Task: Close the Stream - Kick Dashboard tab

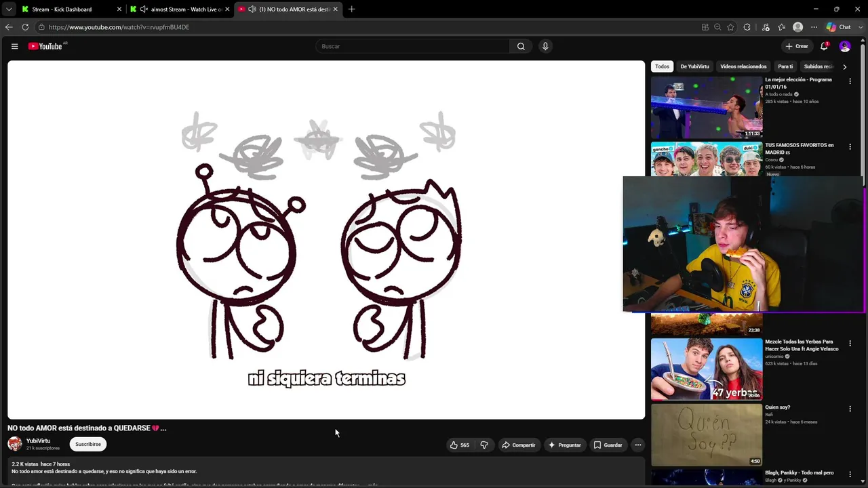Action: coord(119,9)
